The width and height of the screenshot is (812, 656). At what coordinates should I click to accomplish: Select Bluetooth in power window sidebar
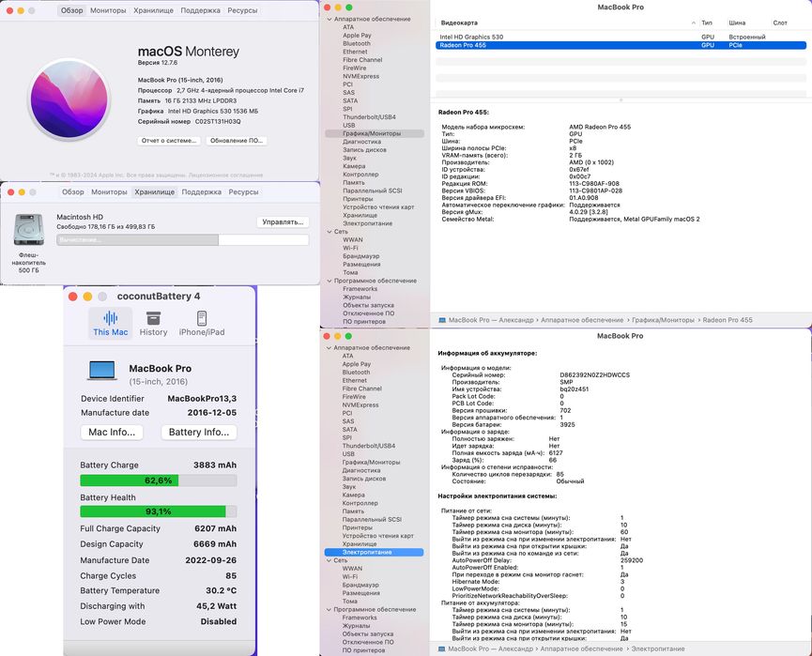356,373
